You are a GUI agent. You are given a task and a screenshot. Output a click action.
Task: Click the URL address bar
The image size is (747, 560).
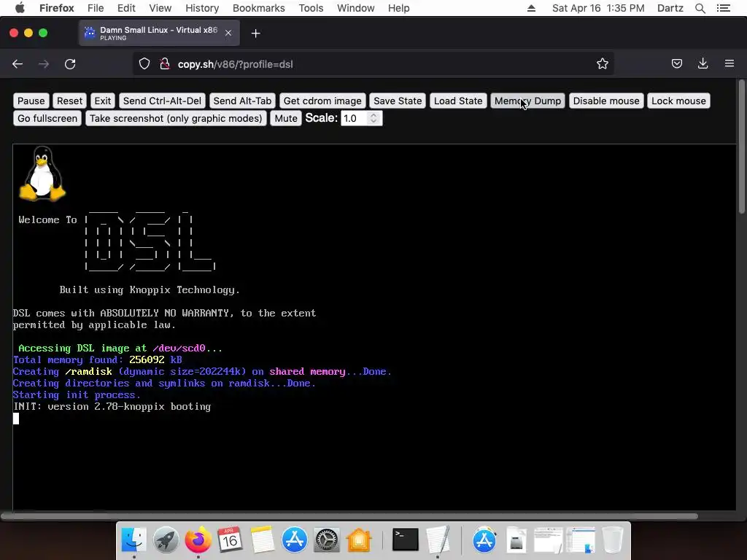373,64
